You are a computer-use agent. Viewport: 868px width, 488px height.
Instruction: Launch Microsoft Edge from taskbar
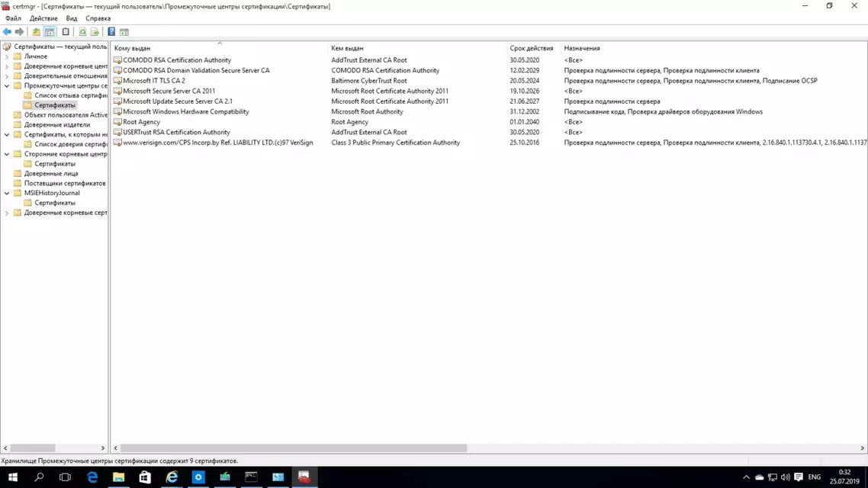pyautogui.click(x=92, y=477)
